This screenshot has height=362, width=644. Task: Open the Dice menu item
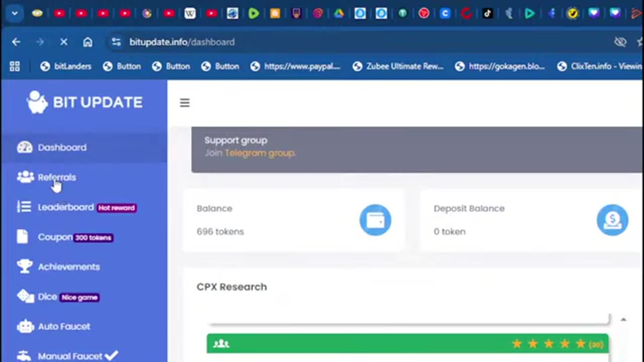point(84,297)
